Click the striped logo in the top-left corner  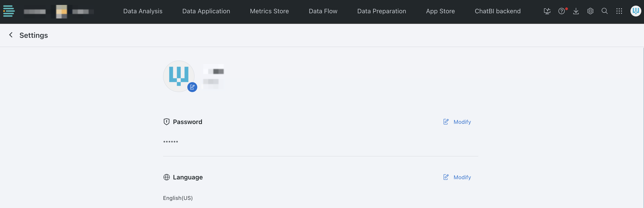pos(9,11)
